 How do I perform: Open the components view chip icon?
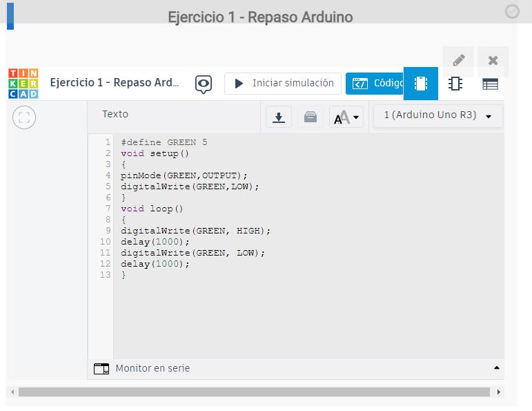421,84
